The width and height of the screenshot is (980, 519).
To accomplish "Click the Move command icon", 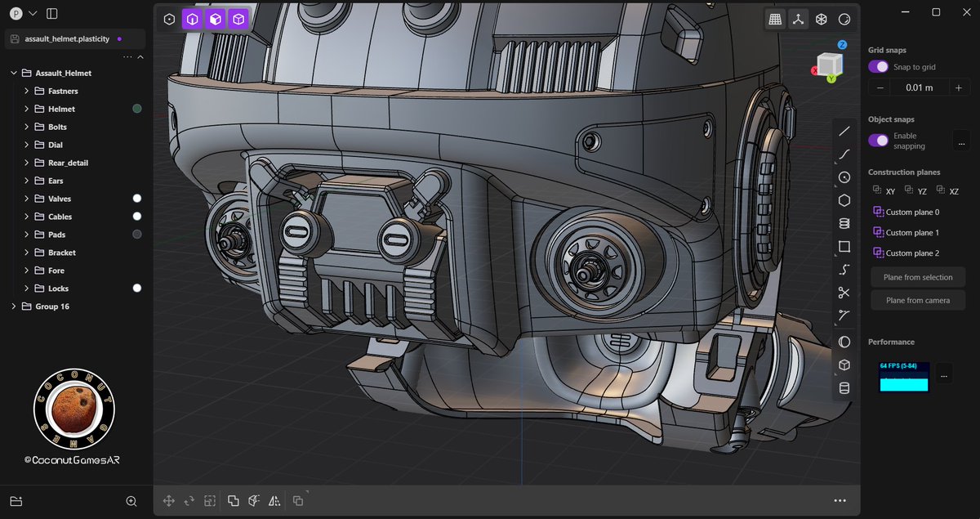I will point(169,500).
